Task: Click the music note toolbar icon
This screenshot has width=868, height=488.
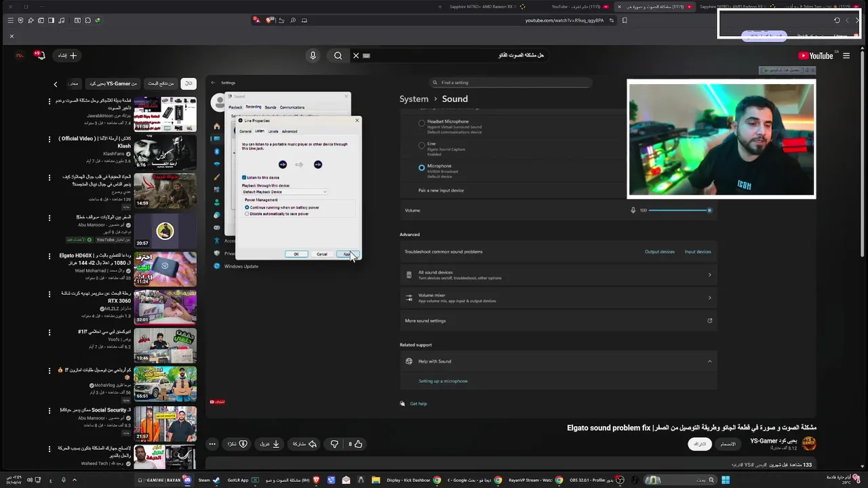Action: click(x=62, y=20)
